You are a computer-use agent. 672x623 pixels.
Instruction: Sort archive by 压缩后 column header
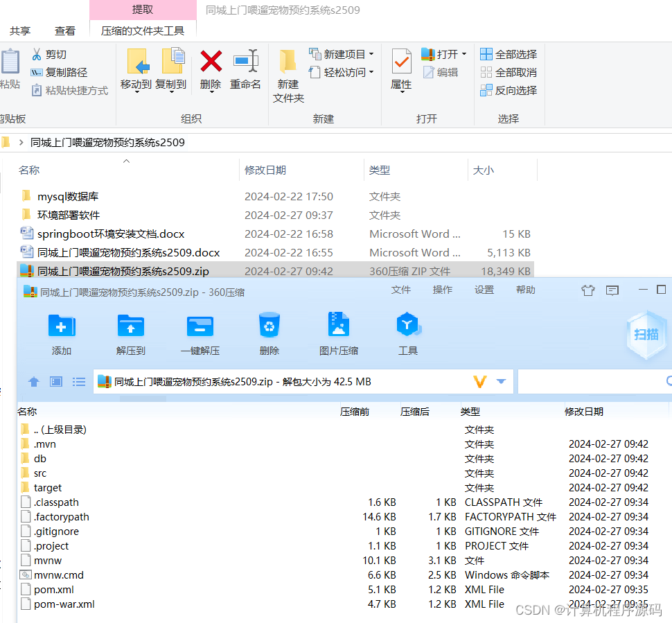[415, 412]
